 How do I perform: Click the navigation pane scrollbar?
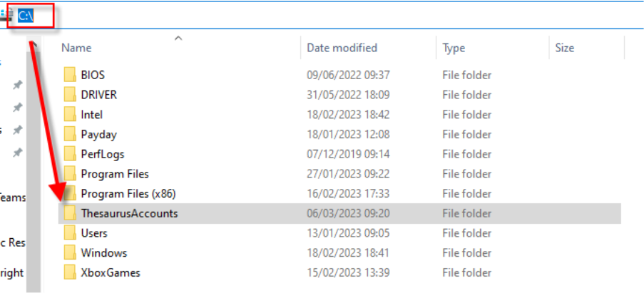pos(34,164)
